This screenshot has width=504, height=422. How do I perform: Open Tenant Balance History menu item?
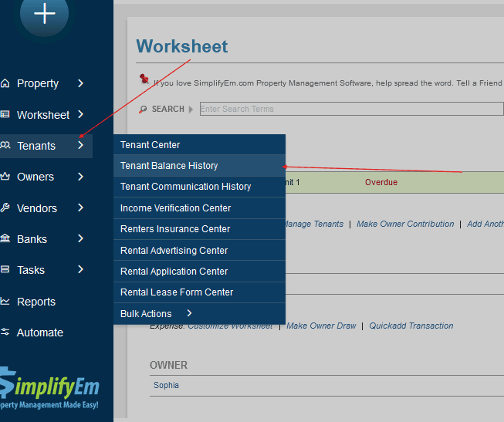tap(169, 166)
